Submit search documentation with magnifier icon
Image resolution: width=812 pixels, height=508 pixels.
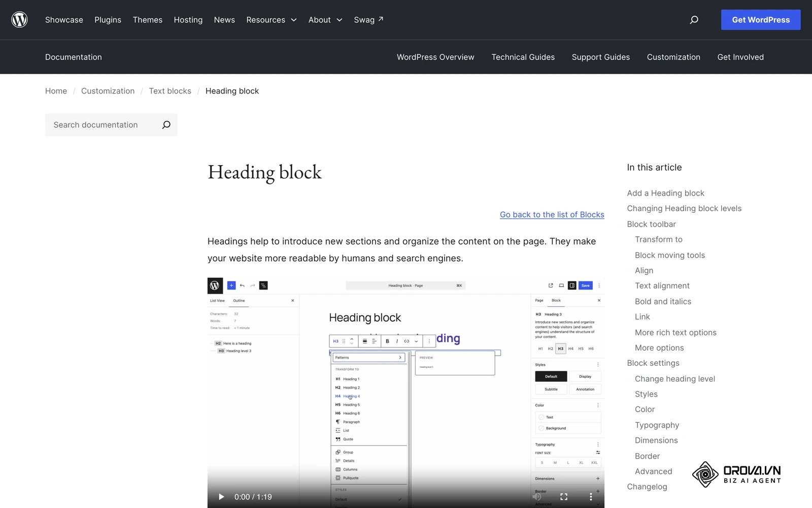point(166,125)
